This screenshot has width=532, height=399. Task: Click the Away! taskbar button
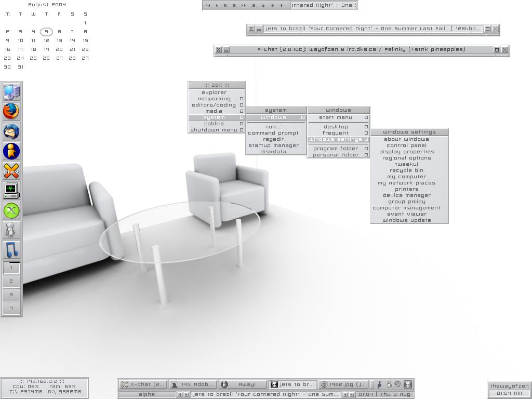click(243, 384)
